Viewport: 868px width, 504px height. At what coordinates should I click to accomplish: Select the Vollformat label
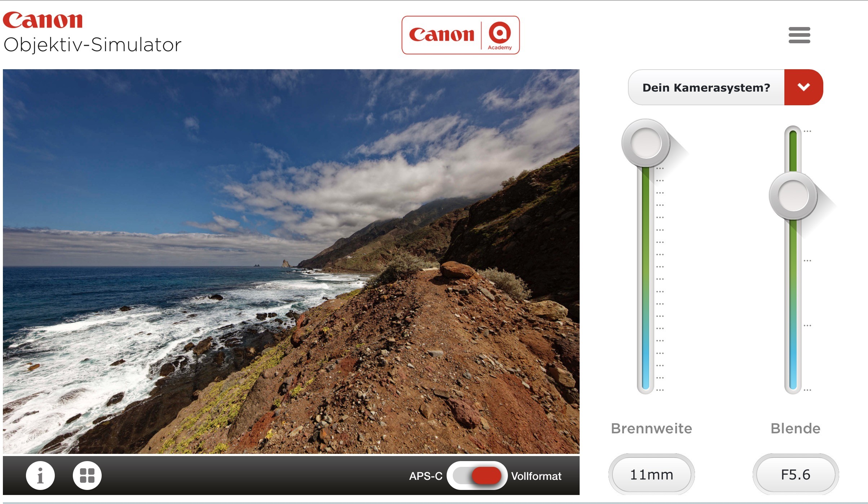point(536,476)
